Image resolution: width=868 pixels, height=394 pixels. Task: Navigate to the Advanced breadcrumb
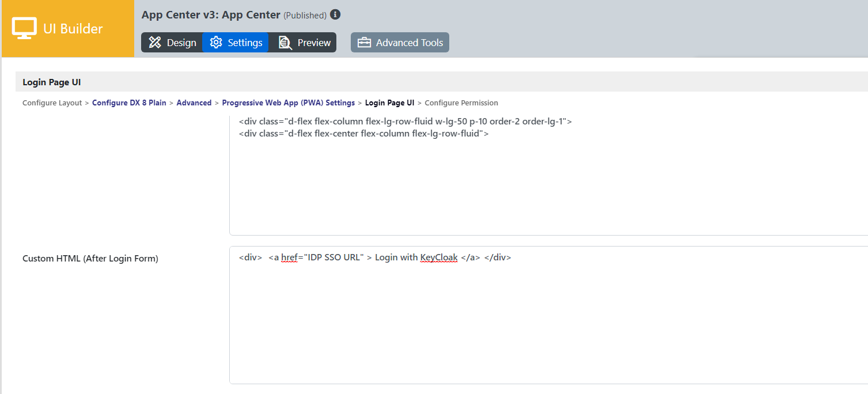pyautogui.click(x=194, y=103)
